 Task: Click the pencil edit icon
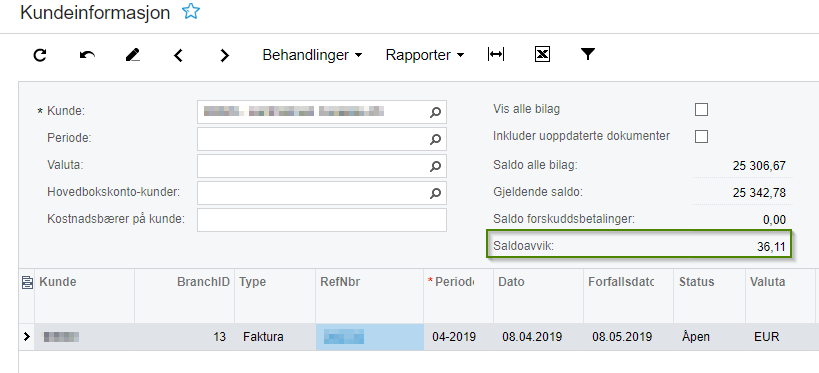point(133,54)
